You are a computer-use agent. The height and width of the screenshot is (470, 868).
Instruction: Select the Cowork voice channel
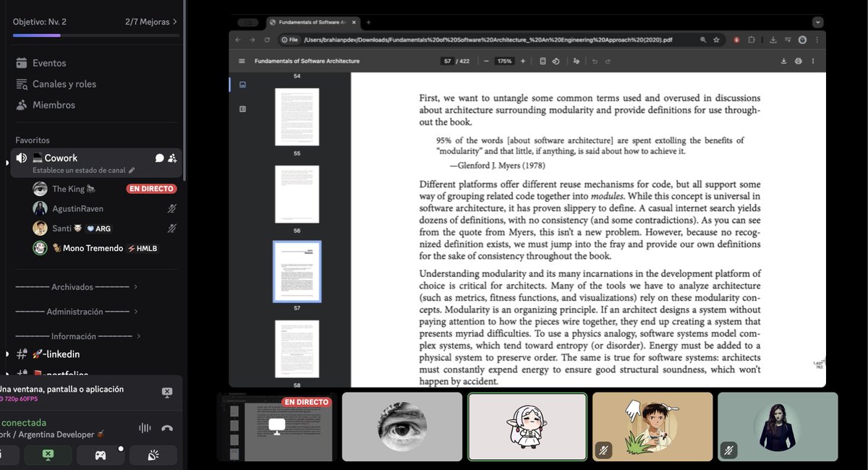[95, 163]
